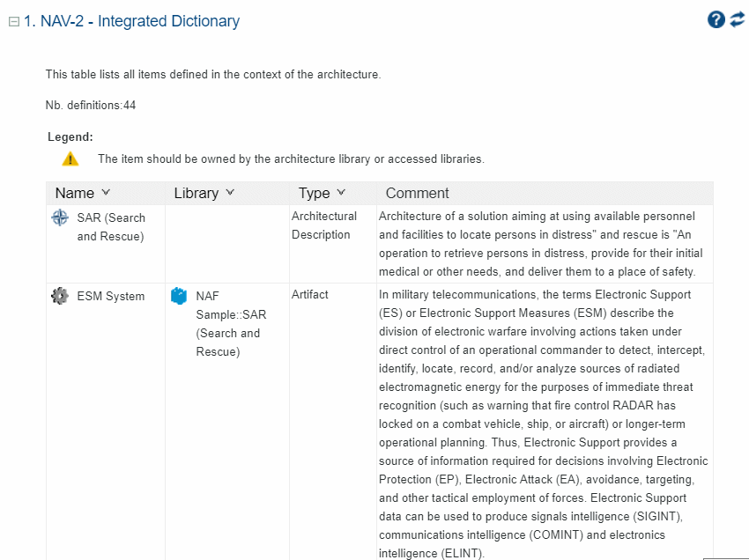Click the SAR architecture compass icon
This screenshot has width=749, height=560.
(60, 217)
